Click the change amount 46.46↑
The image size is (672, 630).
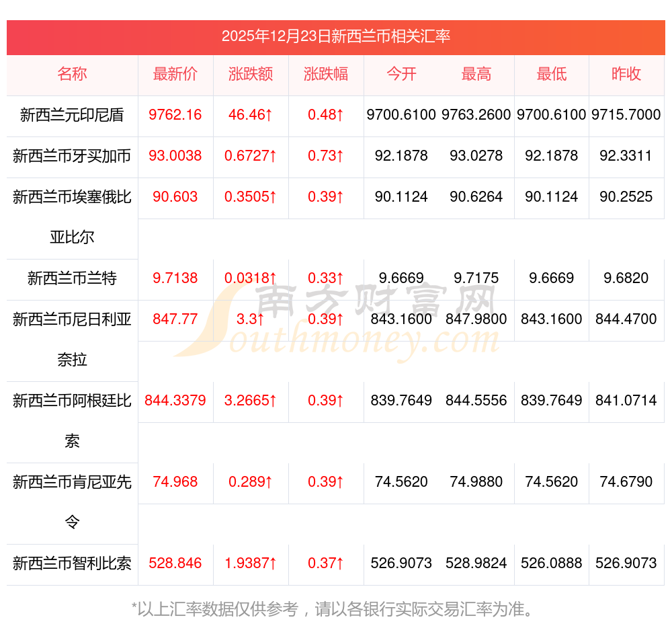click(x=251, y=115)
